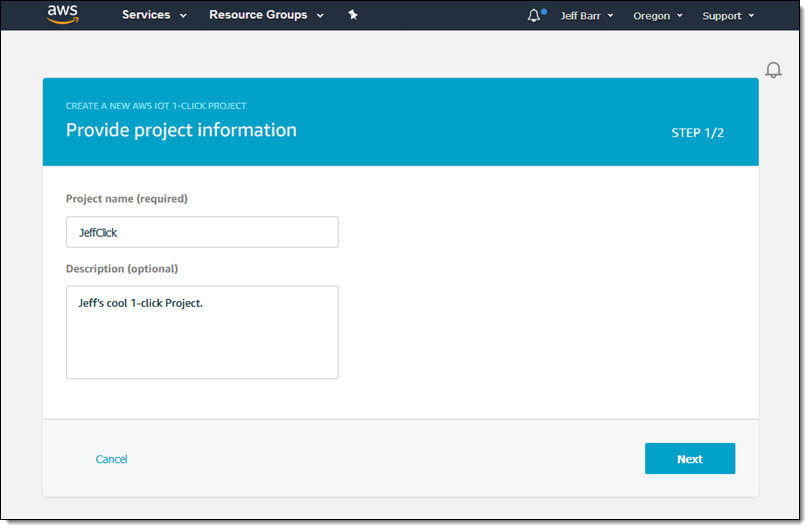Image resolution: width=810 pixels, height=530 pixels.
Task: Expand the Oregon region selector
Action: [x=657, y=16]
